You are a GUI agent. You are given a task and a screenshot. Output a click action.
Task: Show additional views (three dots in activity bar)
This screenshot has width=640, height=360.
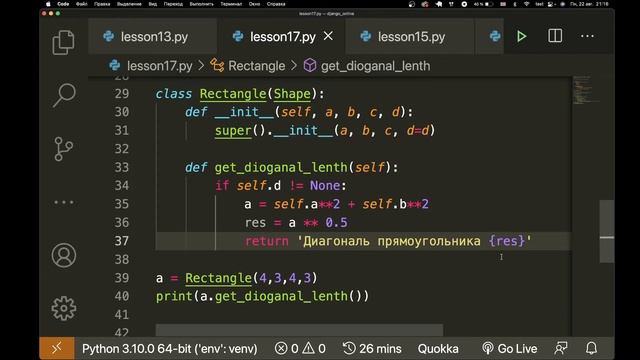(64, 202)
